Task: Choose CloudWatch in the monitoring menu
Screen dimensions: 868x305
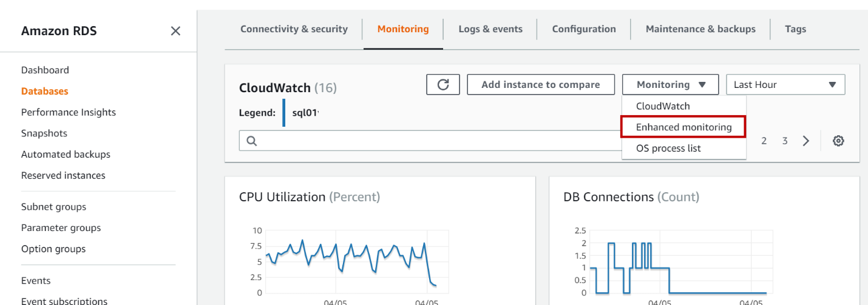Action: tap(663, 106)
